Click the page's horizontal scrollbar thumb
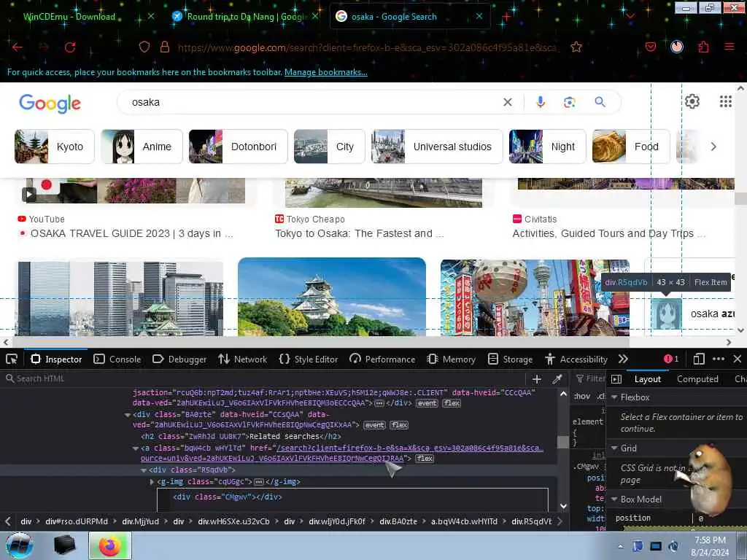 tap(320, 342)
